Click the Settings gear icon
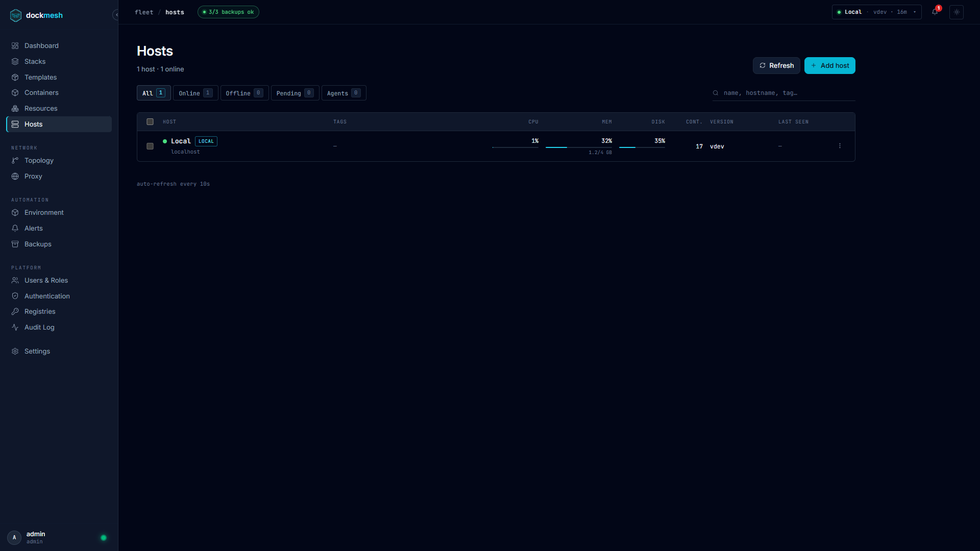This screenshot has height=551, width=980. [x=15, y=351]
